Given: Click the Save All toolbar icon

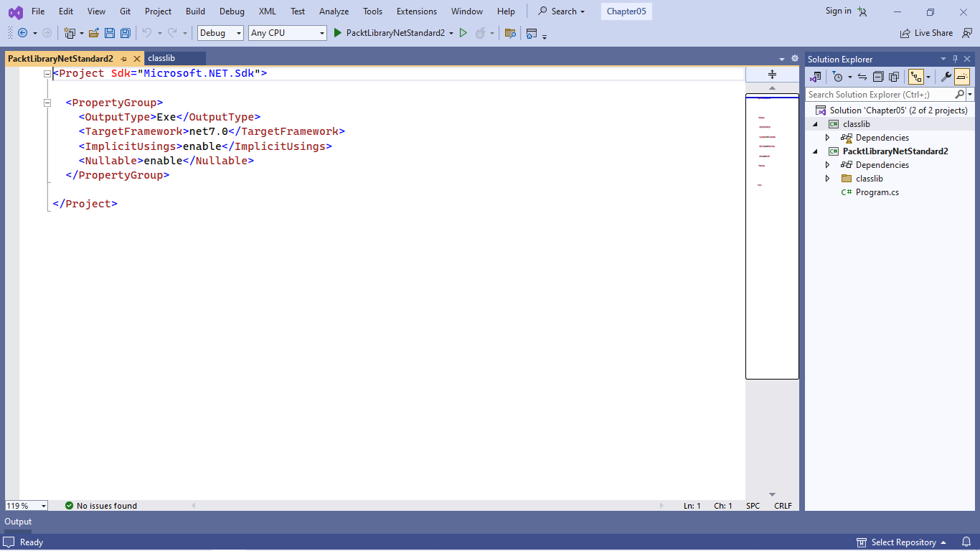Looking at the screenshot, I should (x=126, y=33).
